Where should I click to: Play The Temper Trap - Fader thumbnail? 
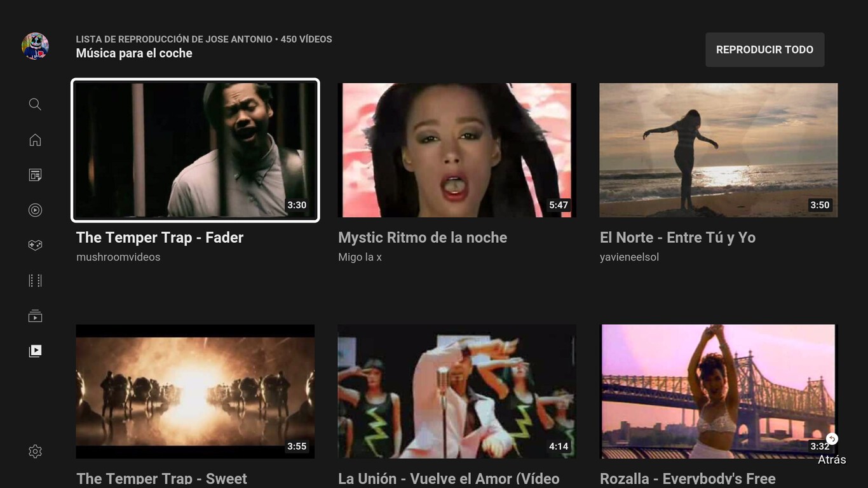click(x=195, y=150)
